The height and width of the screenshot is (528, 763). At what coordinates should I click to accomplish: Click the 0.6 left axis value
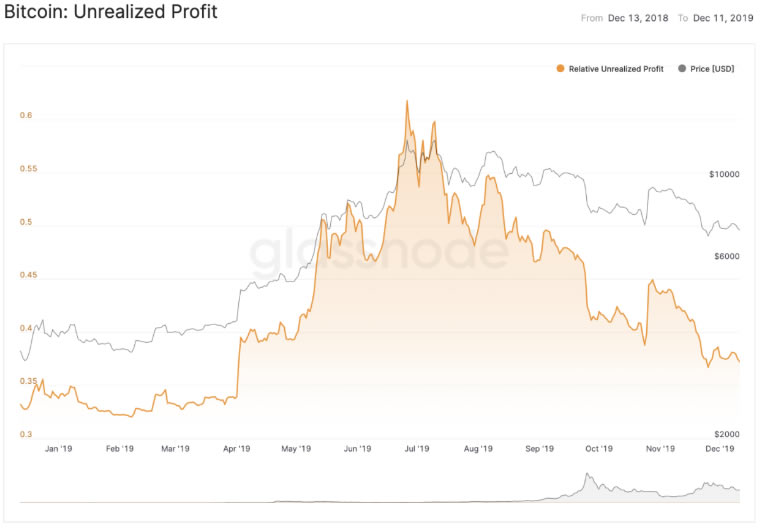pyautogui.click(x=26, y=116)
